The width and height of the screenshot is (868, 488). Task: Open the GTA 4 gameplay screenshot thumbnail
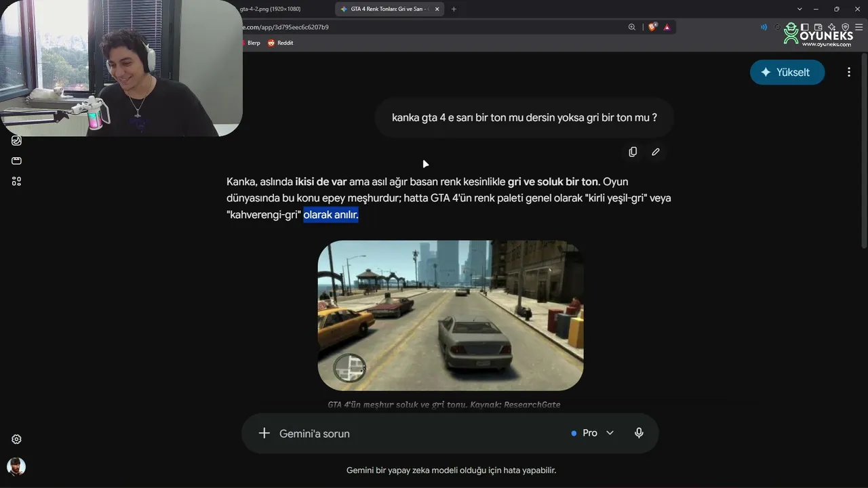point(450,315)
